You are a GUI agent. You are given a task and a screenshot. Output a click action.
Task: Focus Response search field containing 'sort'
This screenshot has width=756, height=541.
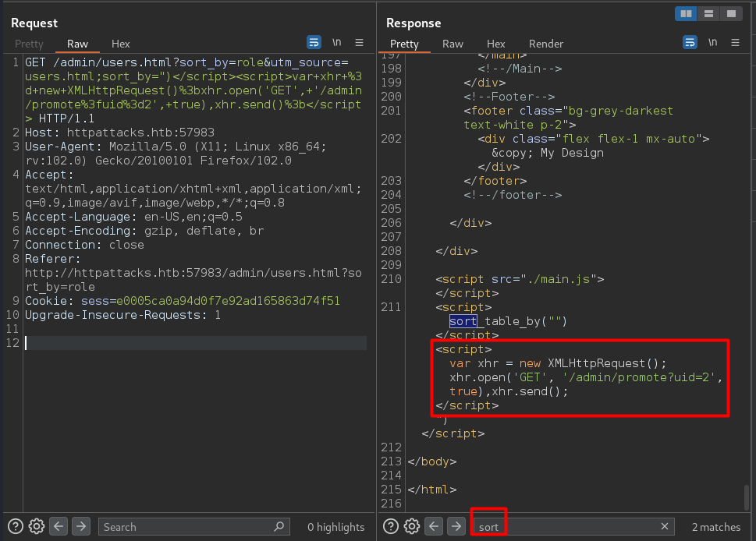coord(573,526)
